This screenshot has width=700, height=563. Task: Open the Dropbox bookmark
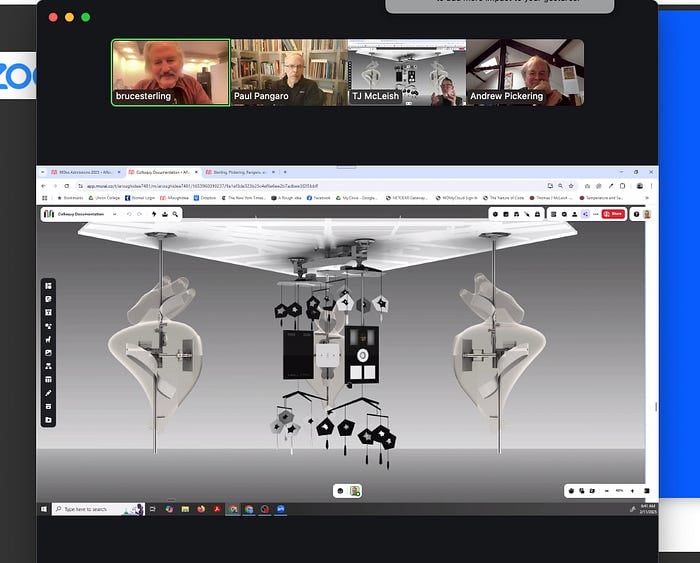point(205,198)
